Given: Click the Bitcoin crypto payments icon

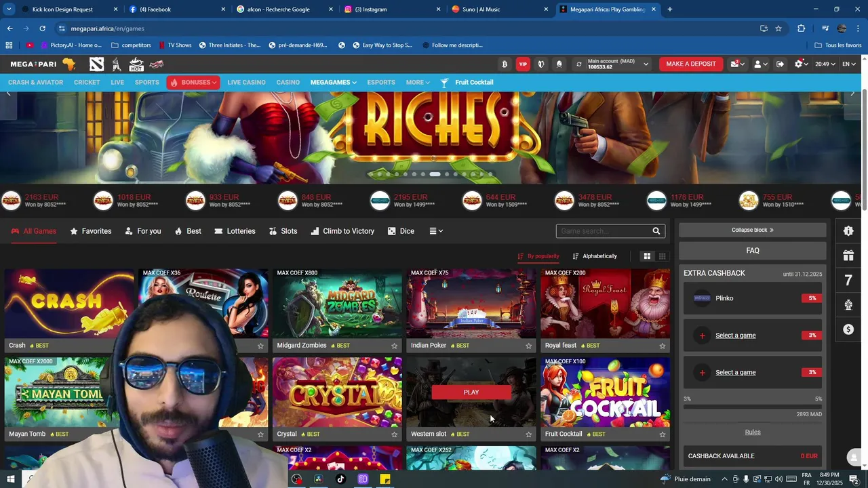Looking at the screenshot, I should 504,64.
